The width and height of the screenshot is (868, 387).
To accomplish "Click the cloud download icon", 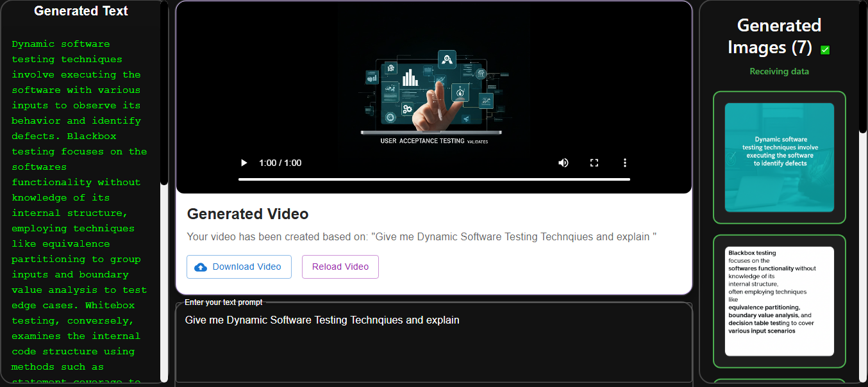I will pos(201,267).
